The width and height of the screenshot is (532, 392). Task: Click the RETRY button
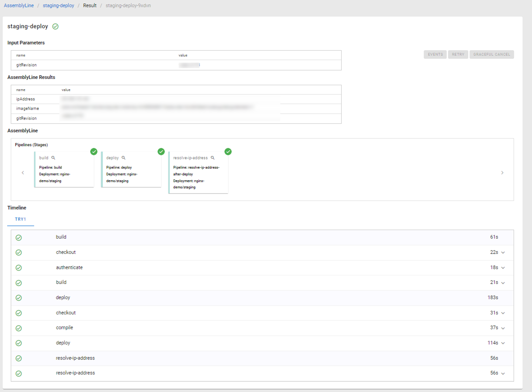coord(458,54)
